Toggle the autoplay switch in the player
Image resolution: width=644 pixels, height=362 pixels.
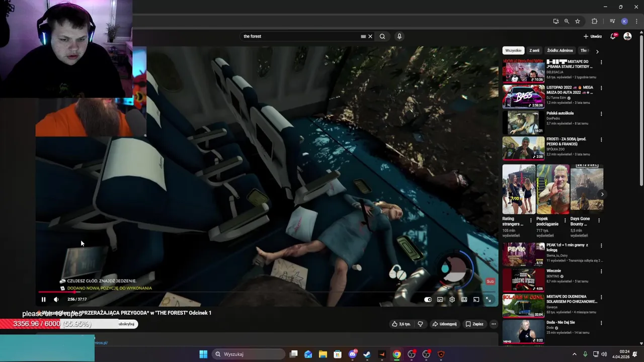coord(428,299)
